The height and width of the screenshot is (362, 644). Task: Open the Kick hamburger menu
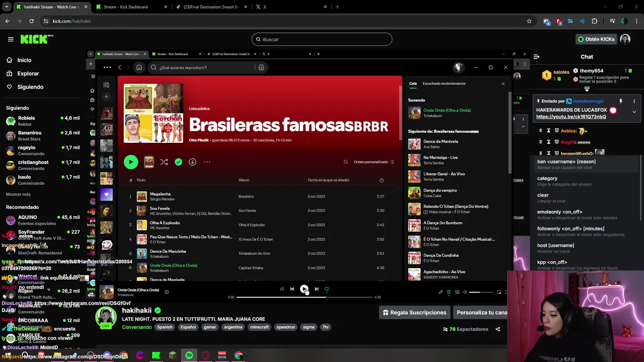[11, 39]
